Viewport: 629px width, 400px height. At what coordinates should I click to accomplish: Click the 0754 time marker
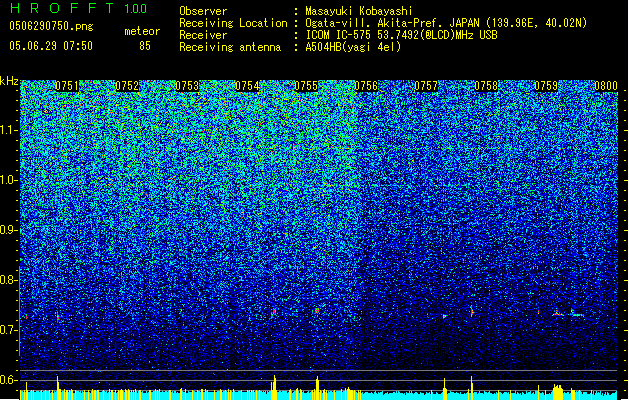coord(247,86)
